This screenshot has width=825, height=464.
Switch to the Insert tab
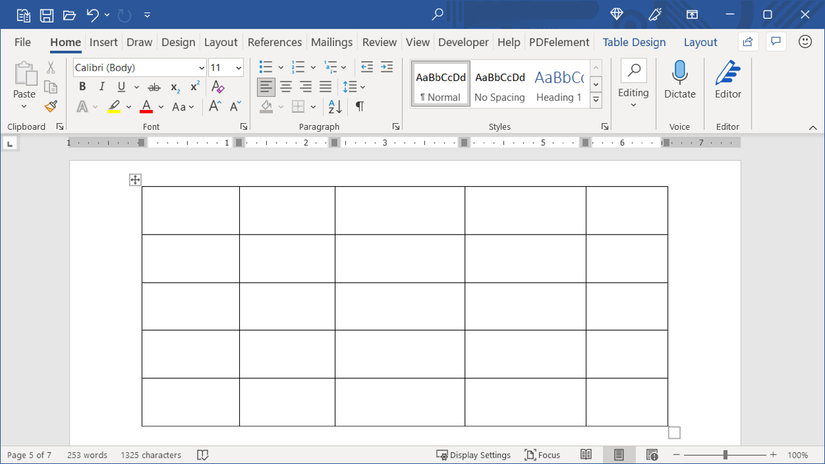click(103, 42)
